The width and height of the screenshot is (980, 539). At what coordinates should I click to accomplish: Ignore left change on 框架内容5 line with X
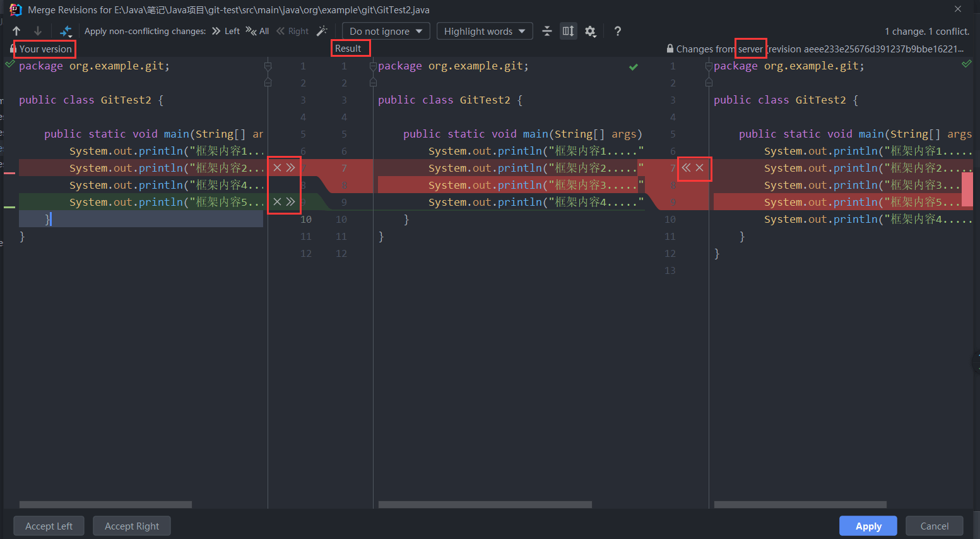pyautogui.click(x=277, y=201)
